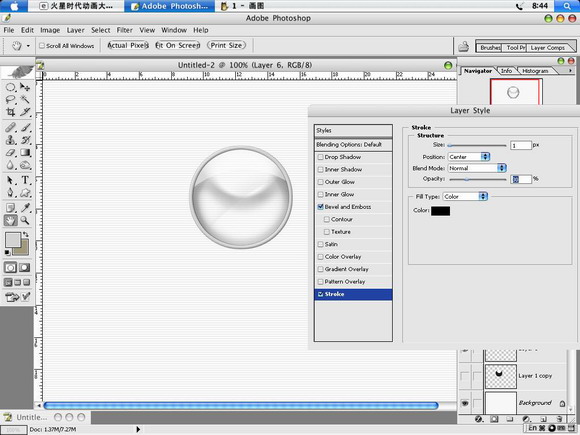The height and width of the screenshot is (435, 580).
Task: Open the Navigator palette options arrow
Action: pos(570,70)
